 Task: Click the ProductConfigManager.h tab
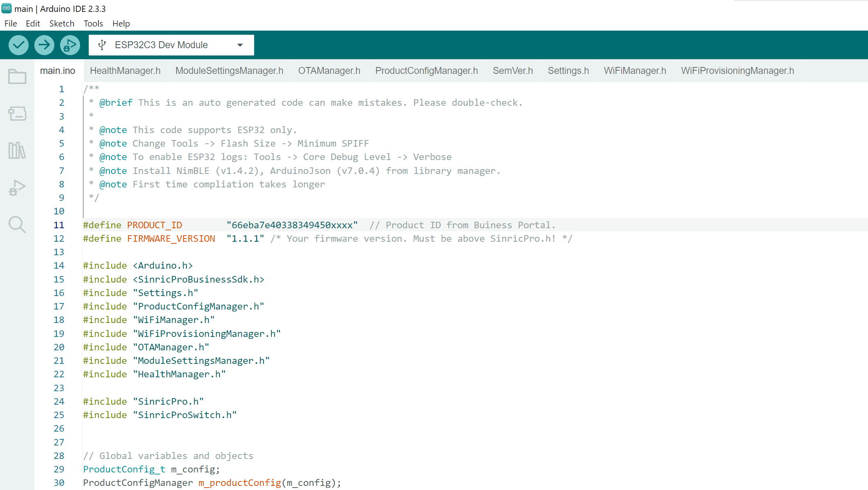pyautogui.click(x=426, y=70)
